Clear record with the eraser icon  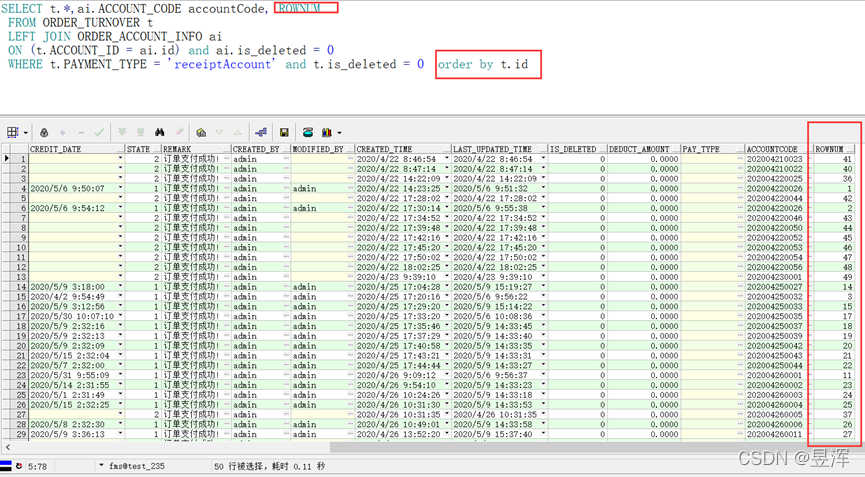[179, 132]
